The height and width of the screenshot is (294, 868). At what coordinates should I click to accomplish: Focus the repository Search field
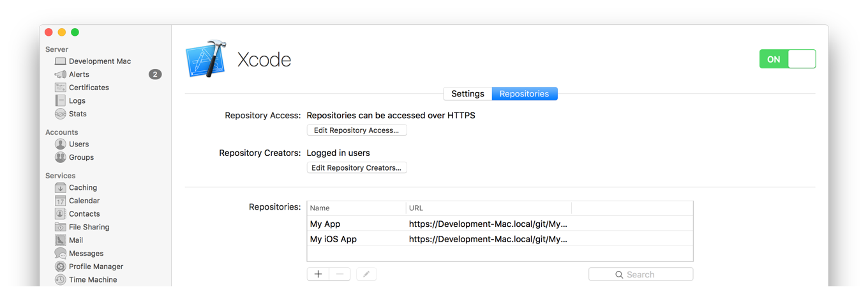coord(641,274)
